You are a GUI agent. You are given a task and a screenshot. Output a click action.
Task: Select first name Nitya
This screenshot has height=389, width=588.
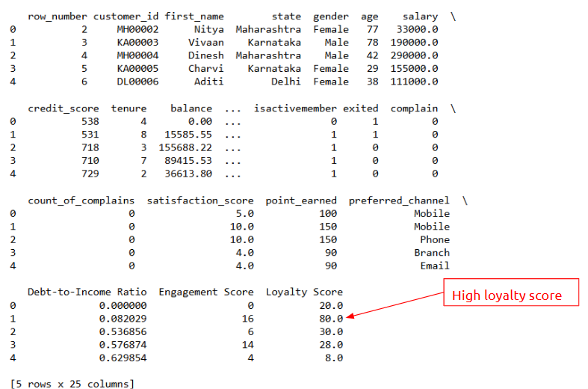209,29
